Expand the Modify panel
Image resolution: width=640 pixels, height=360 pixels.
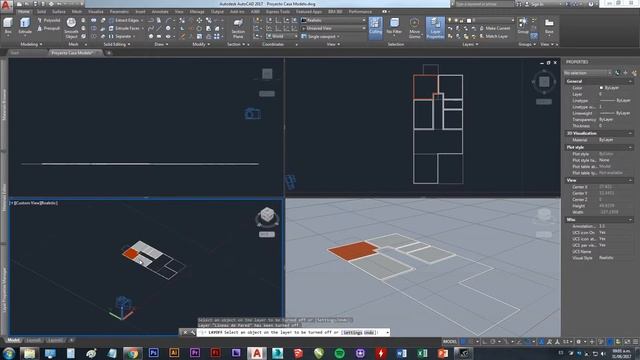tap(201, 44)
